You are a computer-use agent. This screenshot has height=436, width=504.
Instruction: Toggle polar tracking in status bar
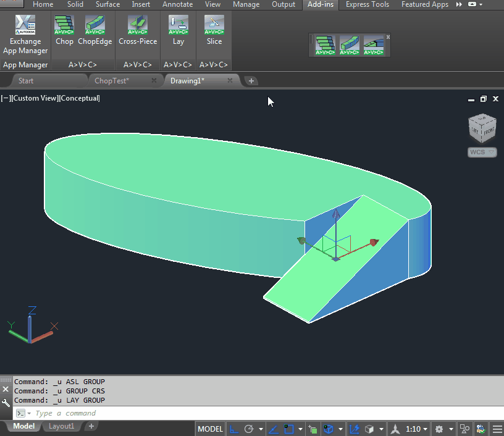coord(250,429)
